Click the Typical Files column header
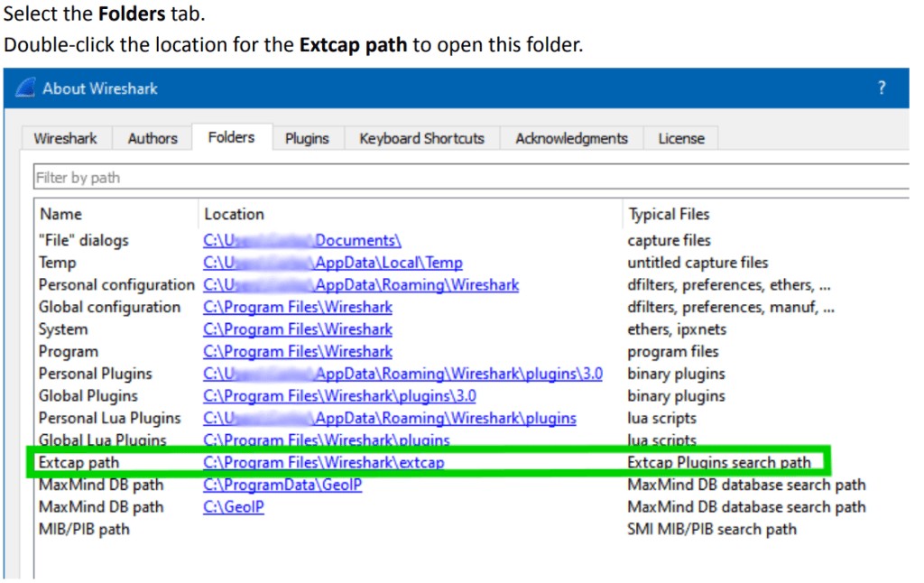The image size is (924, 583). [x=669, y=214]
